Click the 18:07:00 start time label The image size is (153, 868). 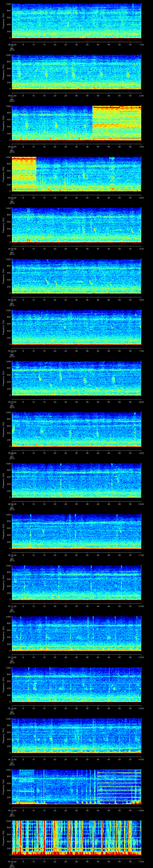point(12,402)
